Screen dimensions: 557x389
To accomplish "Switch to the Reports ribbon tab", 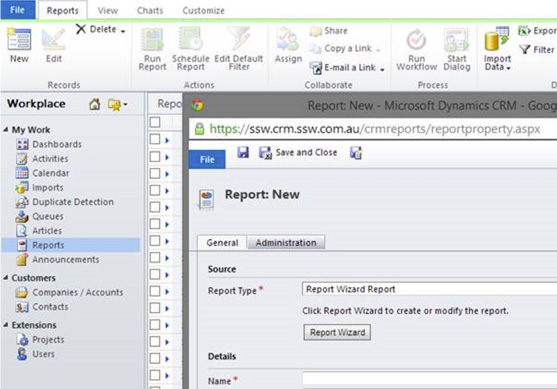I will 63,11.
